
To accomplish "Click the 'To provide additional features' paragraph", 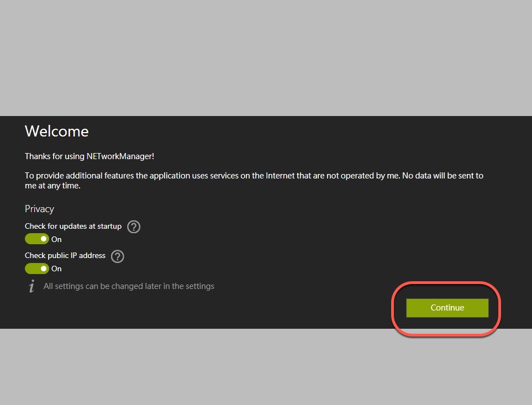I will [x=254, y=181].
